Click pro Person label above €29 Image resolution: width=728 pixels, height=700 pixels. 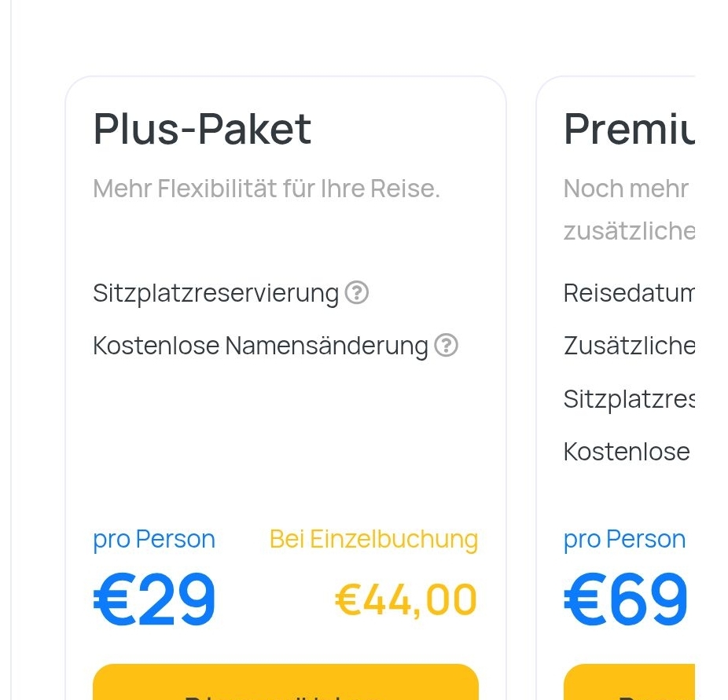point(154,539)
